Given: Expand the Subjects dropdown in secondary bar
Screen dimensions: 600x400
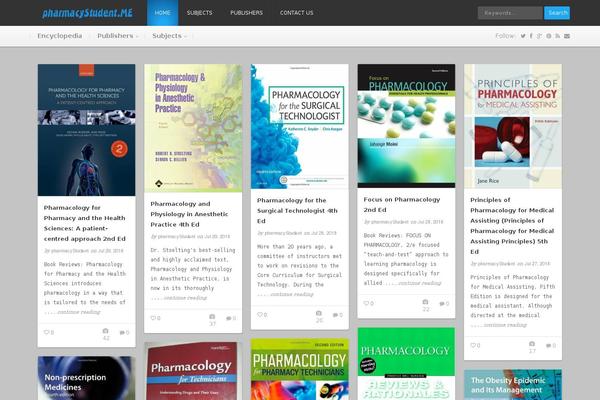Looking at the screenshot, I should tap(170, 36).
